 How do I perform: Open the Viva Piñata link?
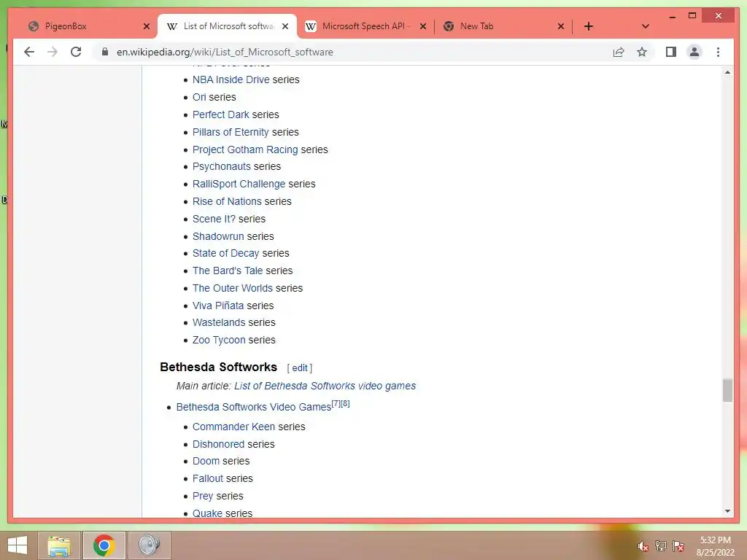click(218, 306)
